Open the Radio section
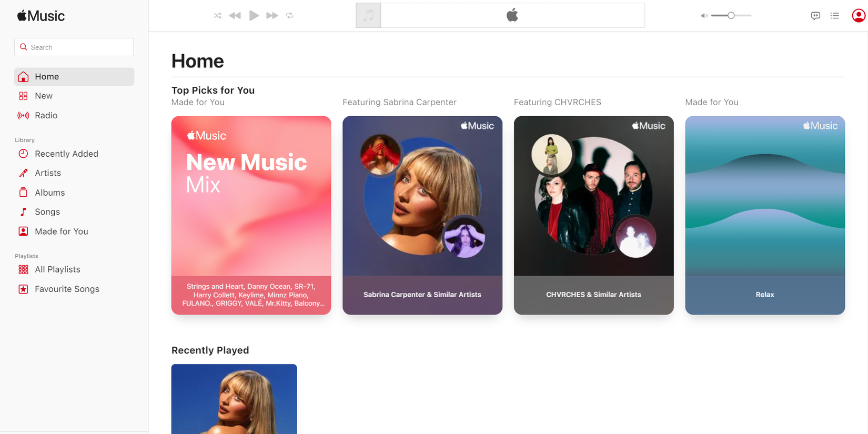The height and width of the screenshot is (434, 868). click(x=74, y=115)
